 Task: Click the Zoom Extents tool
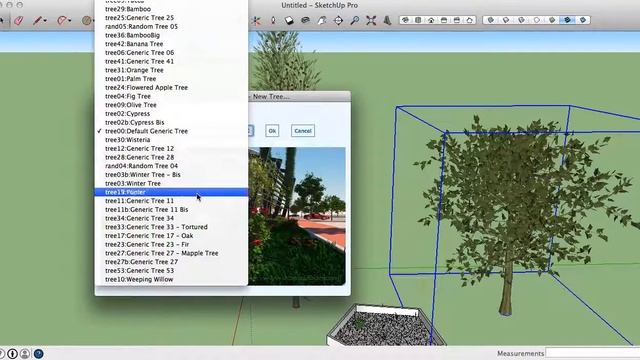371,20
